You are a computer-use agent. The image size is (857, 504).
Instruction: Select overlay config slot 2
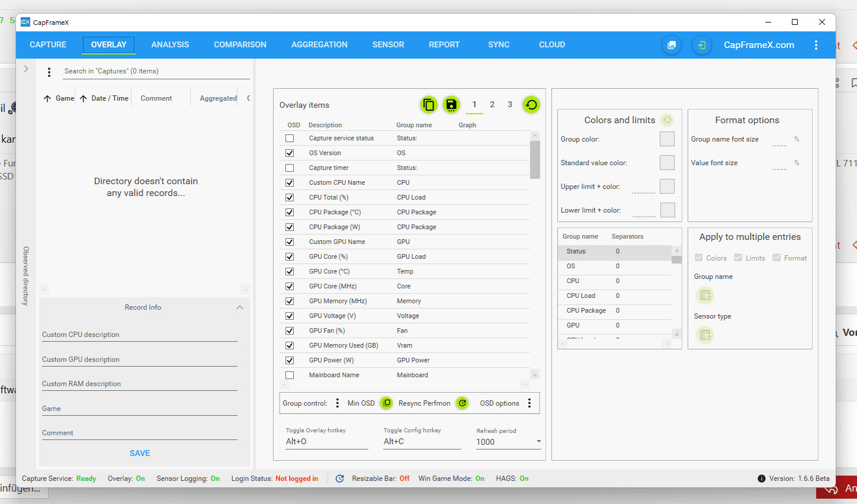pyautogui.click(x=492, y=105)
